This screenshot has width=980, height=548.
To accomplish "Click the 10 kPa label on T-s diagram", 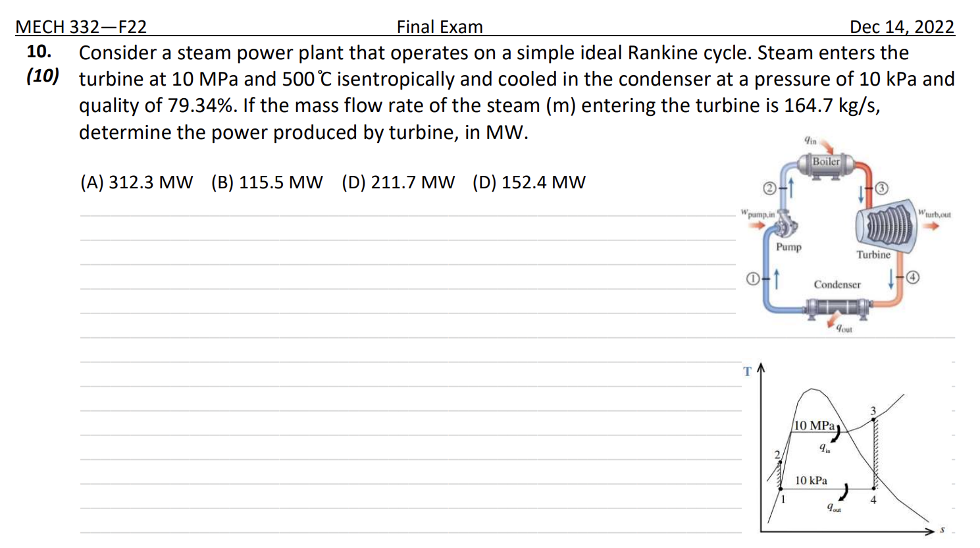I will pyautogui.click(x=811, y=481).
